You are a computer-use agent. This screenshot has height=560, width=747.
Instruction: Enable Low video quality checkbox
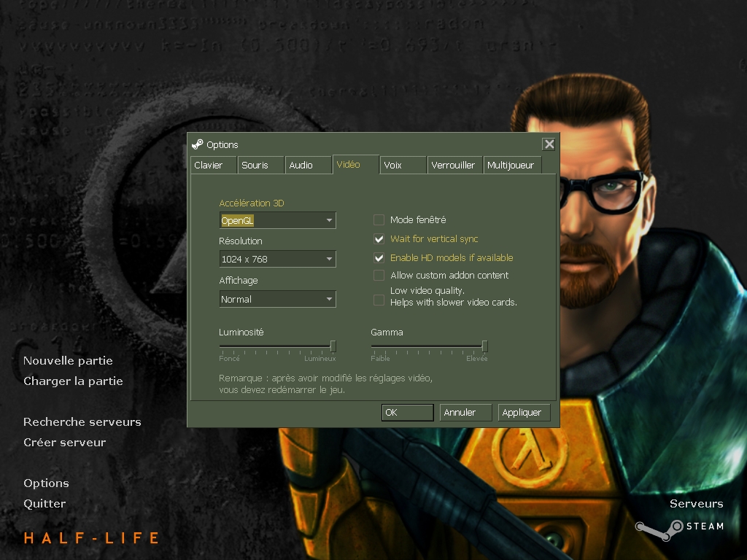[379, 300]
